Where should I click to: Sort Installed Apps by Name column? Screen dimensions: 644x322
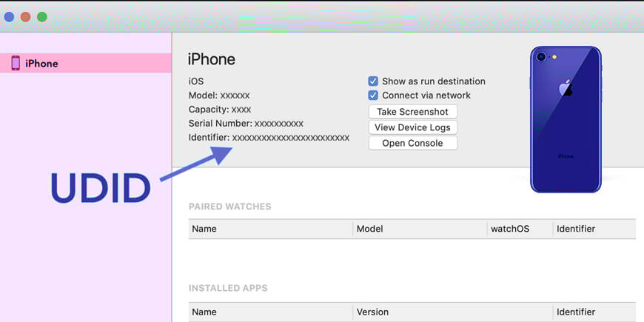(204, 312)
